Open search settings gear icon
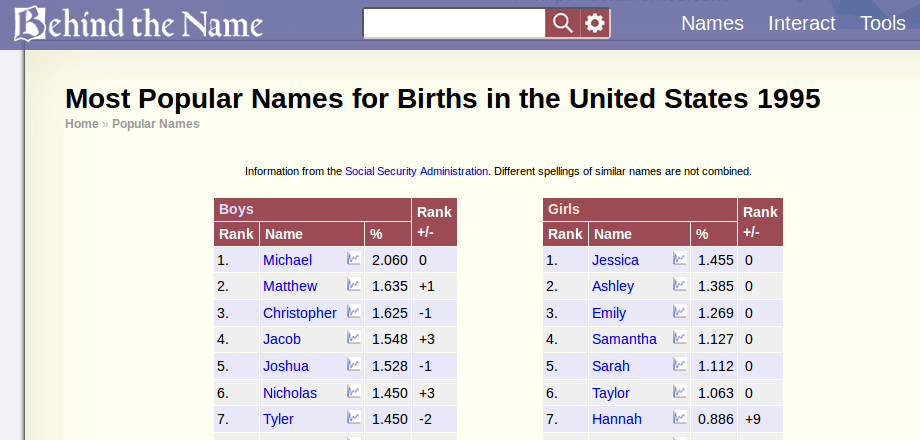The width and height of the screenshot is (920, 440). pyautogui.click(x=595, y=23)
